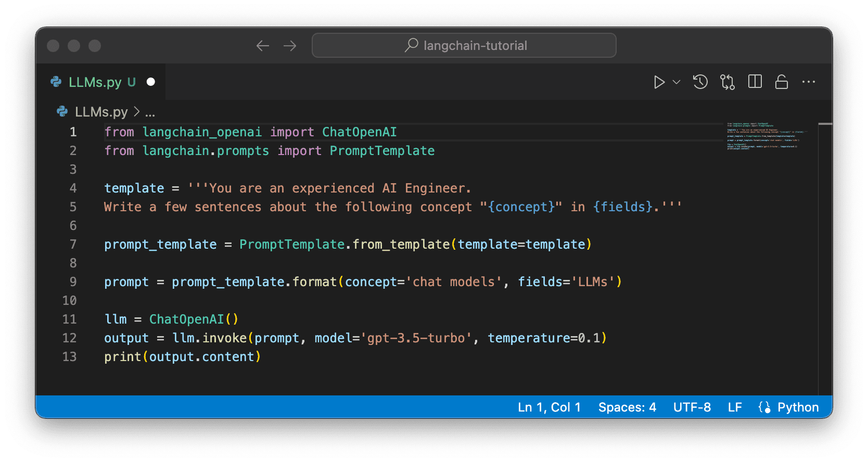Click line number 1 in gutter
Viewport: 868px width, 462px height.
73,132
